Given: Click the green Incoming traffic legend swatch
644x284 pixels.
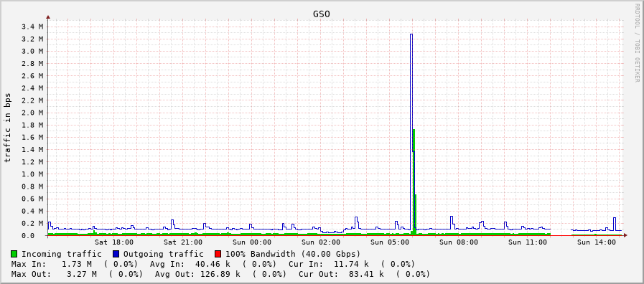Looking at the screenshot, I should (x=14, y=254).
